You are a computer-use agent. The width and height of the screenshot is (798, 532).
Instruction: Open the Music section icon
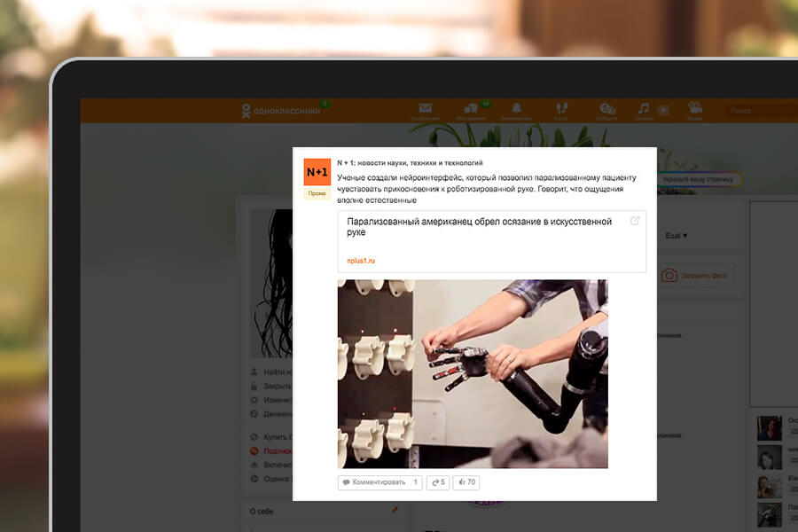(x=643, y=108)
